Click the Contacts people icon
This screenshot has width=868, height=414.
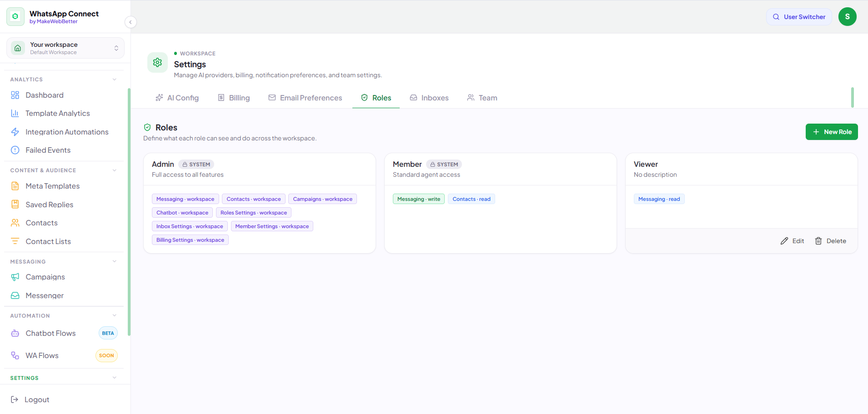[x=15, y=223]
